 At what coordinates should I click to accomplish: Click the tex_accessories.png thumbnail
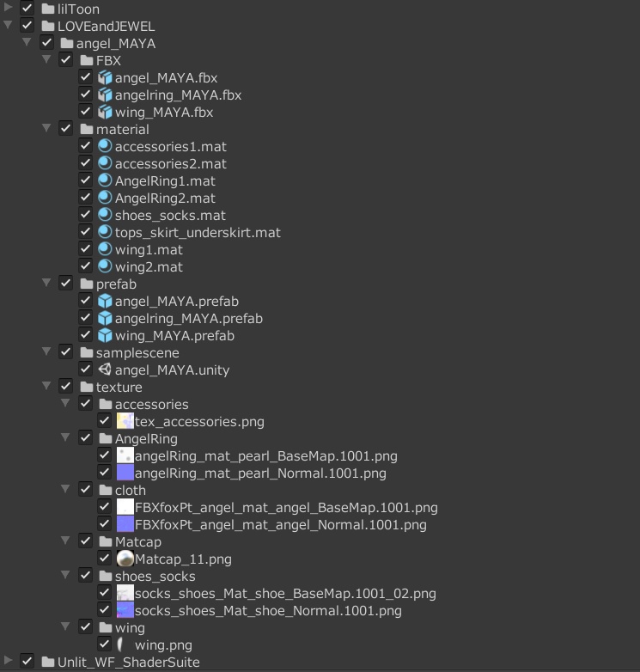125,421
